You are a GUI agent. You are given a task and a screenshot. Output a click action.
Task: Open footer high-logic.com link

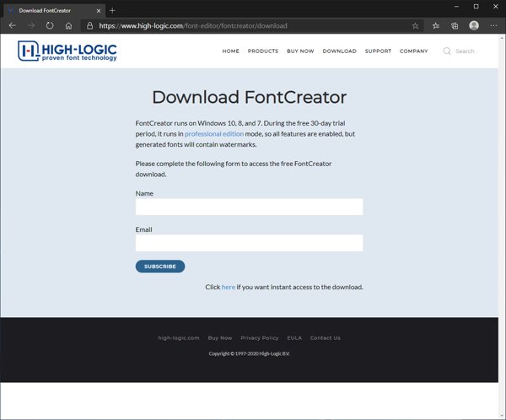179,338
